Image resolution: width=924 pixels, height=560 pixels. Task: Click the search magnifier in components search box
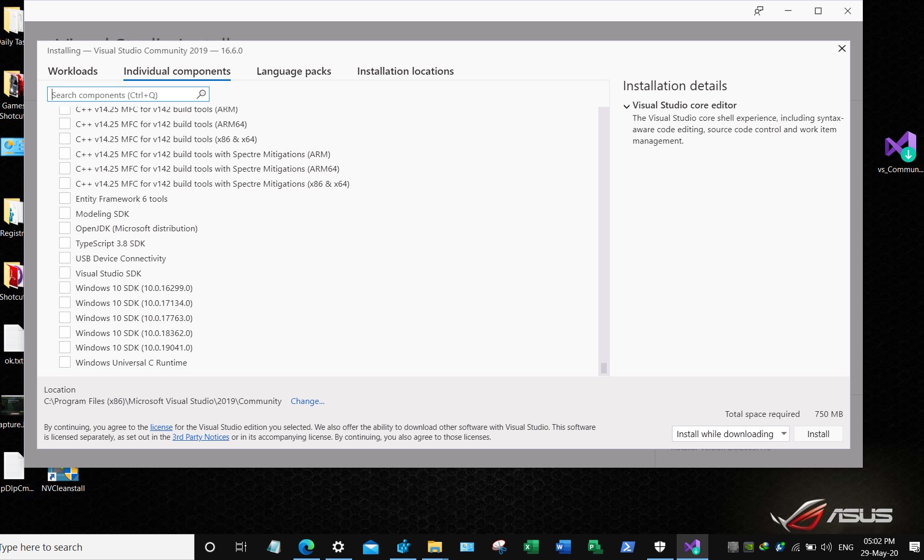pos(201,94)
